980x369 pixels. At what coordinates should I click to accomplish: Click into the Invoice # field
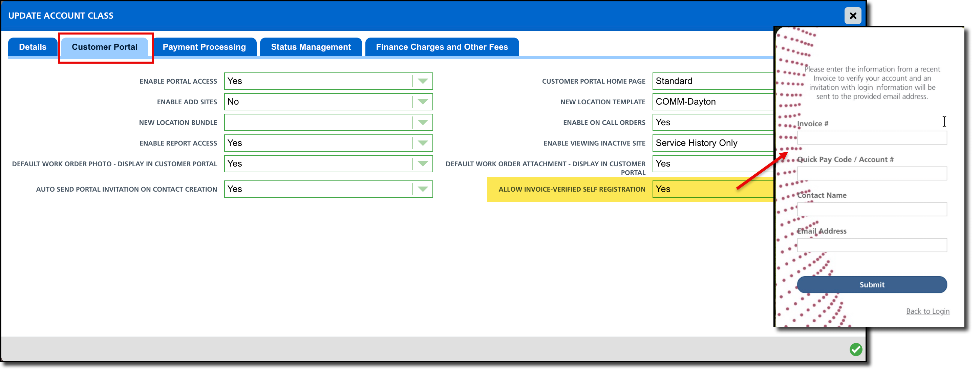[872, 138]
